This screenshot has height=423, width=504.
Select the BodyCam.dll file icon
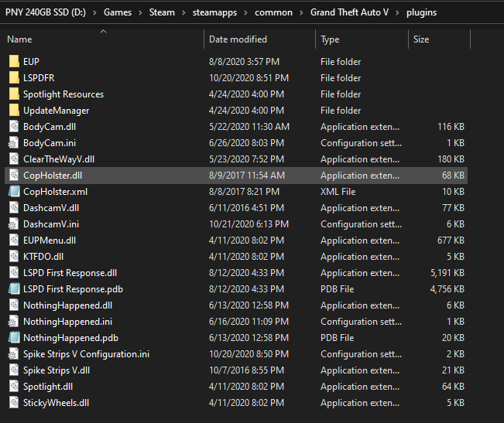tap(14, 127)
